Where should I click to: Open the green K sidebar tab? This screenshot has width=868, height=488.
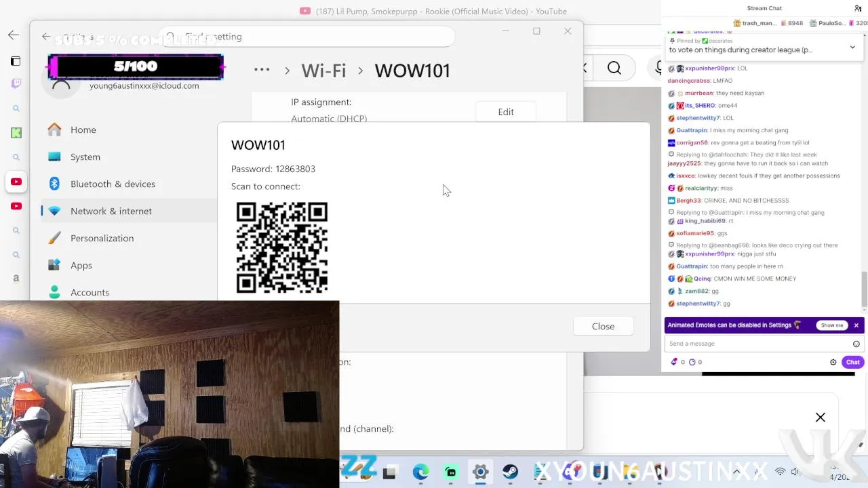[x=16, y=133]
